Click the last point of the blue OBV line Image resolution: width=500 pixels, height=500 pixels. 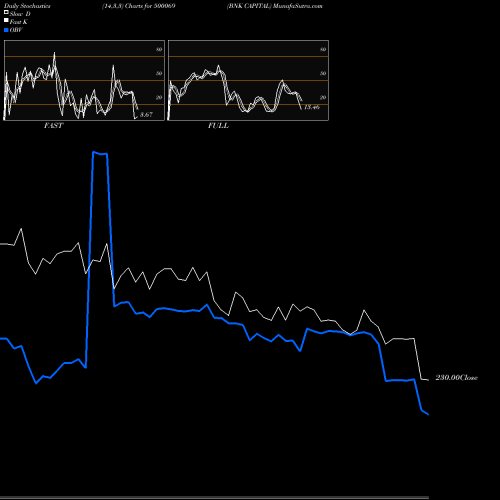point(428,414)
